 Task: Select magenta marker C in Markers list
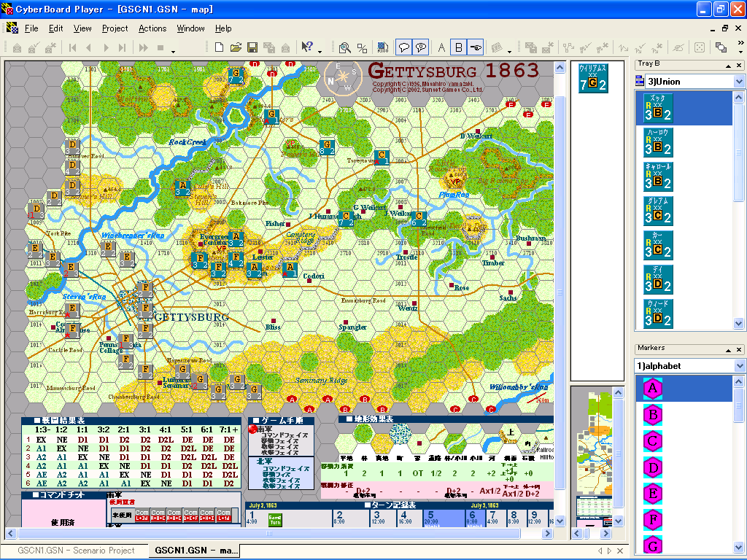[x=653, y=441]
